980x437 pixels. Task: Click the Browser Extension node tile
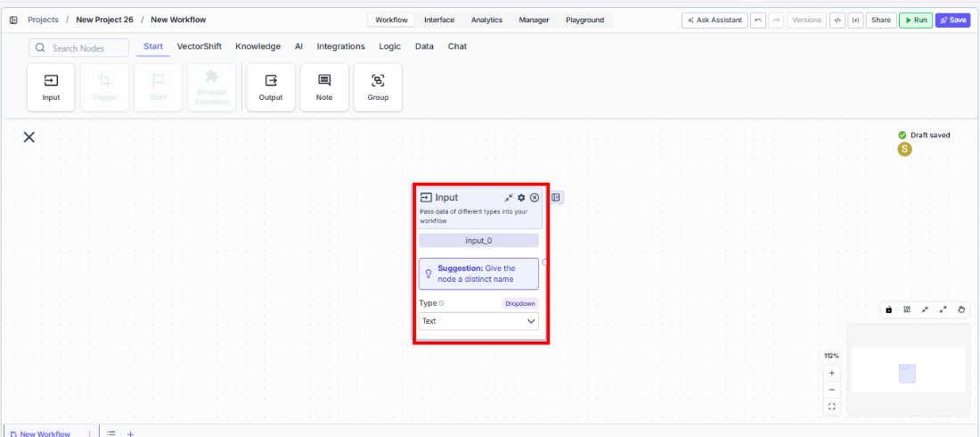click(x=212, y=87)
